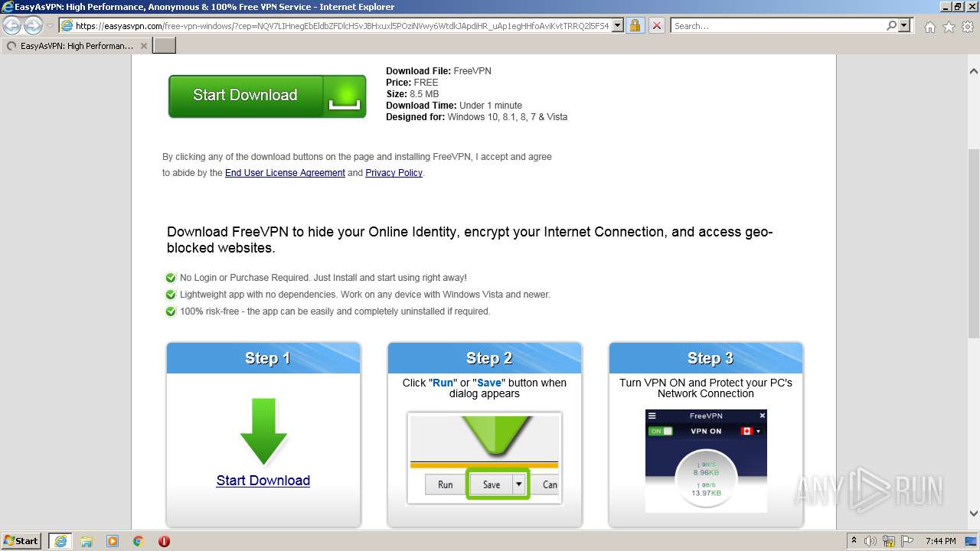Open the End User License Agreement link

[x=285, y=173]
